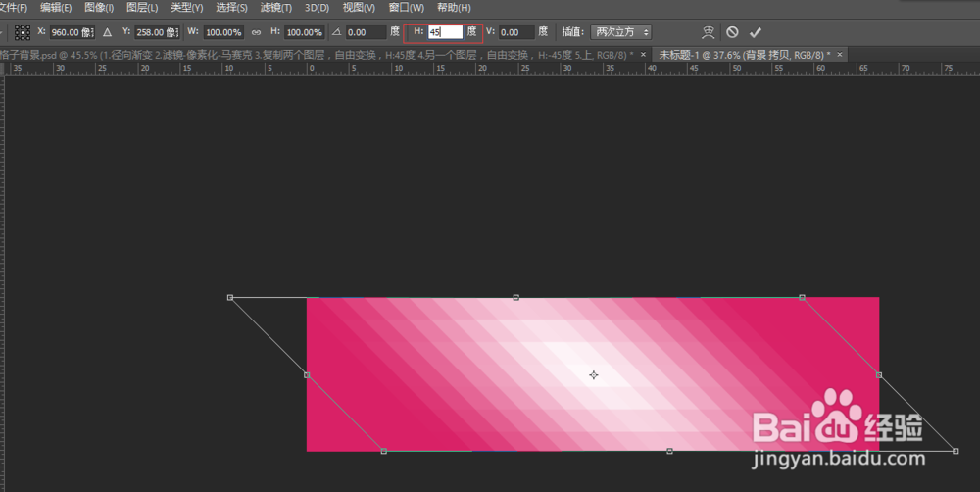
Task: Open the 编辑(E) menu
Action: click(x=56, y=8)
